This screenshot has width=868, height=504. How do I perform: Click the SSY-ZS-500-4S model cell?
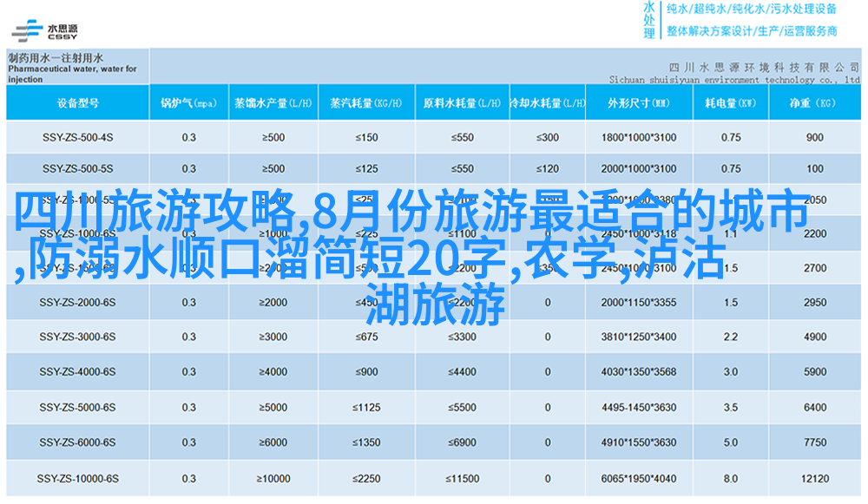(x=76, y=137)
